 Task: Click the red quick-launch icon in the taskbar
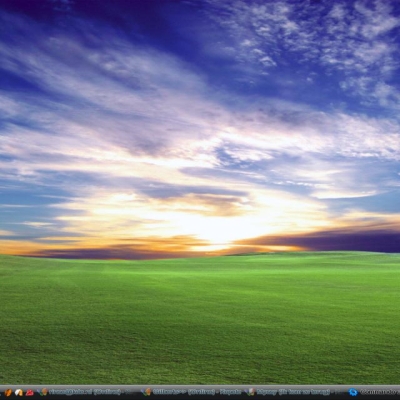[30, 392]
